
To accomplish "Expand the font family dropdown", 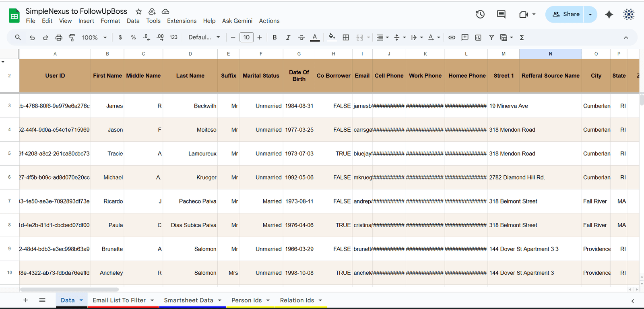I will [204, 37].
